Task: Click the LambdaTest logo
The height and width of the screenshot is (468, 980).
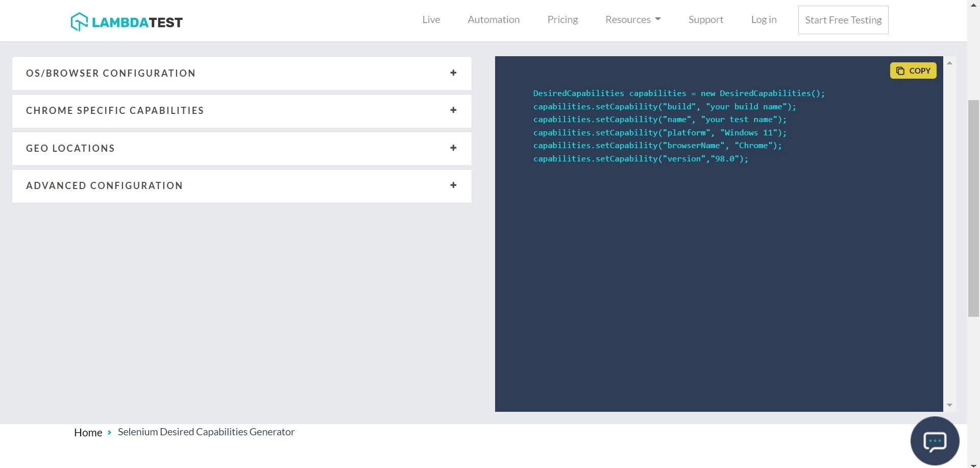Action: coord(127,21)
